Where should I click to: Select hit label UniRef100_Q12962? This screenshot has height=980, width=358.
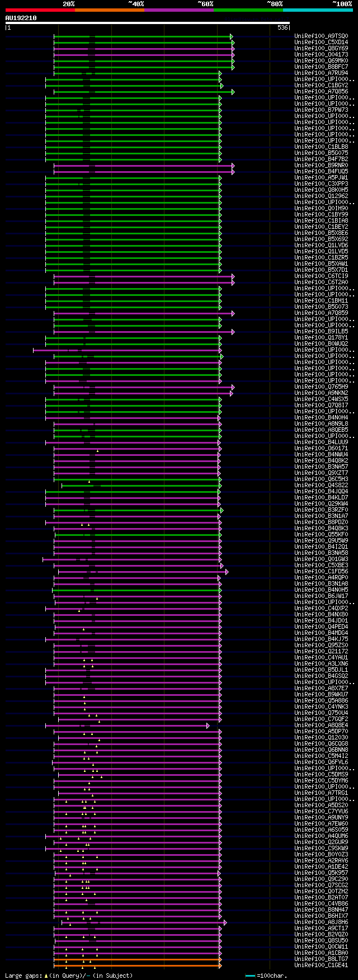(x=321, y=196)
